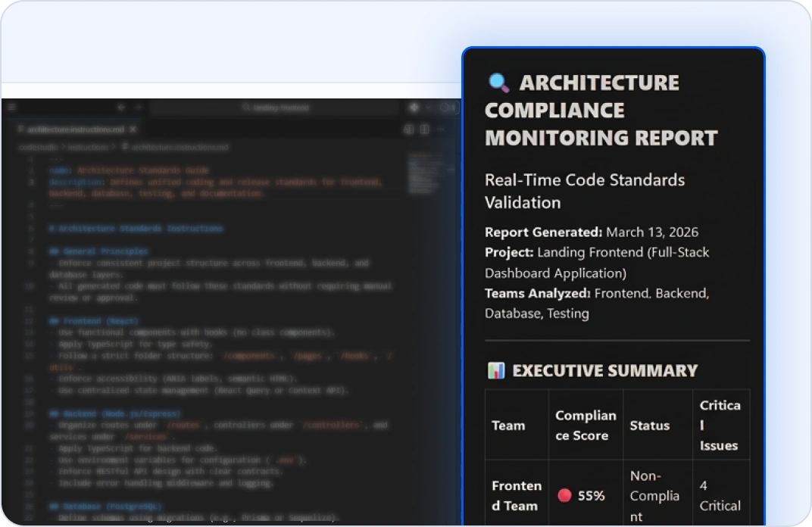The width and height of the screenshot is (812, 527).
Task: Click the architecture.instructions.md breadcrumb file
Action: pos(174,147)
